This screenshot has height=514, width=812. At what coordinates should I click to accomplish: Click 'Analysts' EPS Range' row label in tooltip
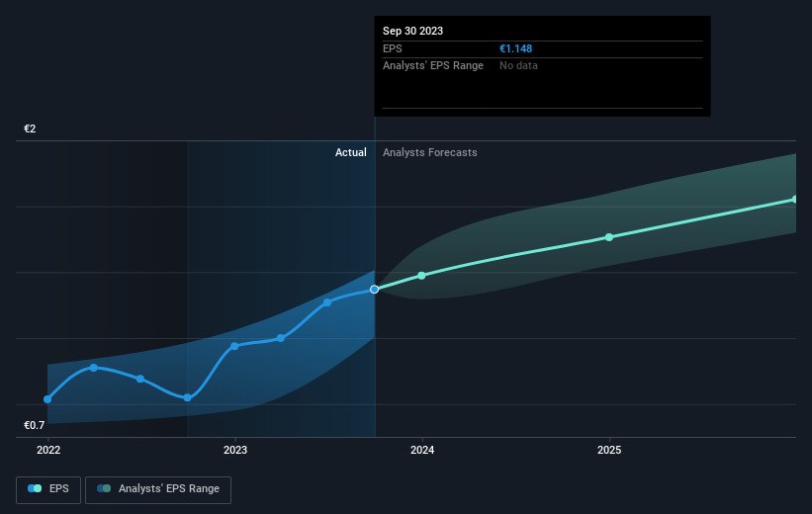433,66
